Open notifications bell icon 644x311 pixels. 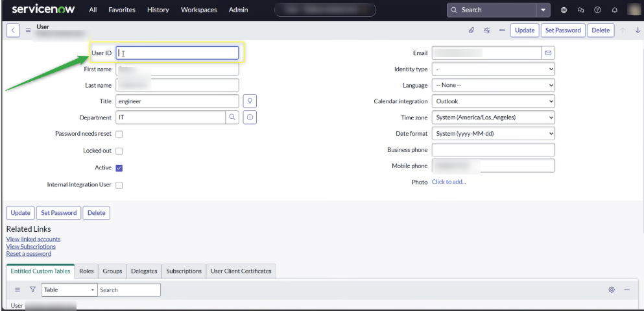(614, 10)
